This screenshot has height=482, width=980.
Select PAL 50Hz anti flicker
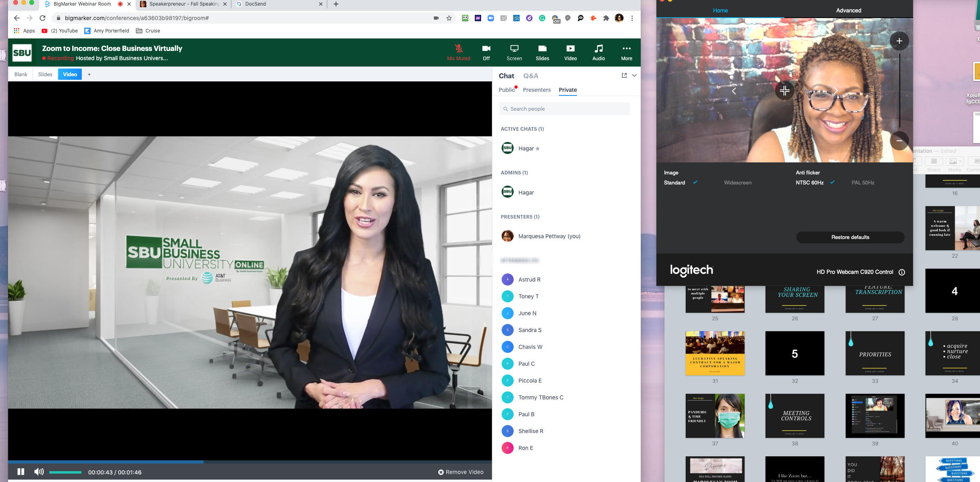tap(863, 182)
